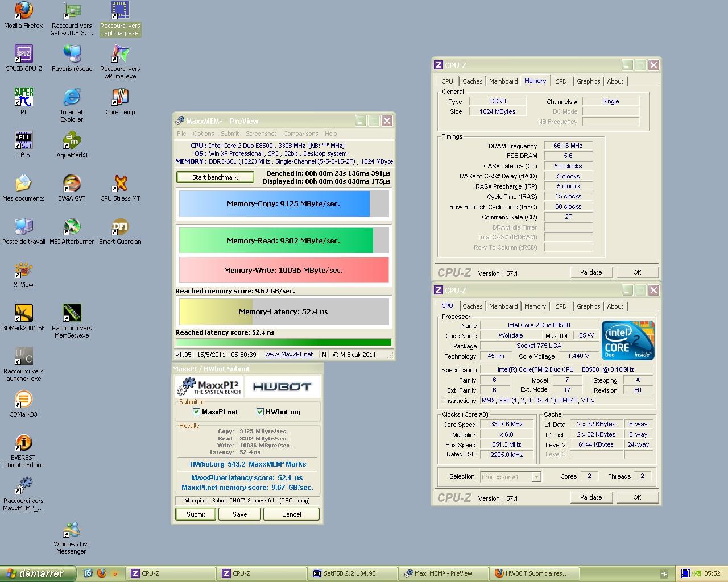This screenshot has height=582, width=728.
Task: Open the www.MaxxPI.net link
Action: [289, 354]
